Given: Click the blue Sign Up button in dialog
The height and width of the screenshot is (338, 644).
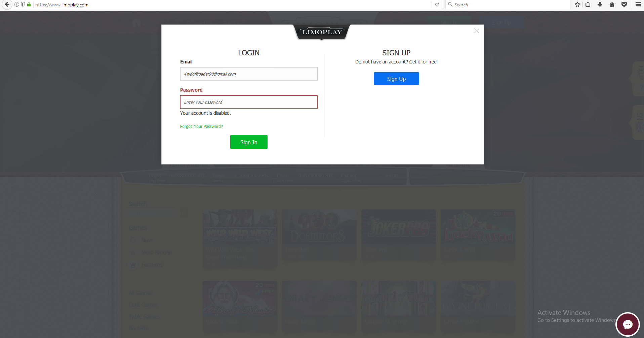Looking at the screenshot, I should click(396, 79).
